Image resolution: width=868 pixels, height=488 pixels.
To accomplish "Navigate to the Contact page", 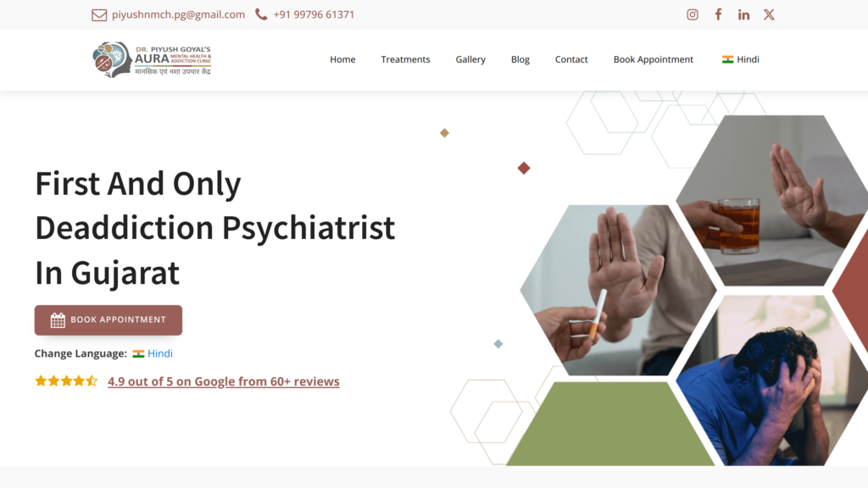I will [571, 59].
